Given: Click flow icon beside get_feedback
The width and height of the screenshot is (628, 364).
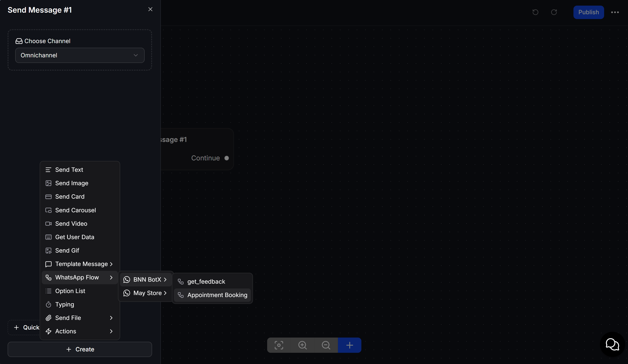Looking at the screenshot, I should [181, 281].
